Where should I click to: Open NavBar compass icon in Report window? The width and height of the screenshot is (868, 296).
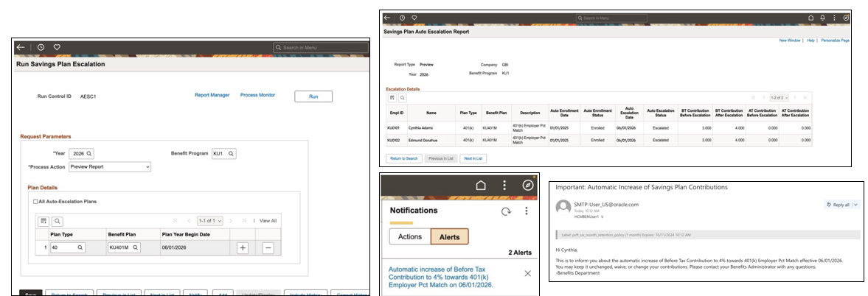click(x=847, y=18)
